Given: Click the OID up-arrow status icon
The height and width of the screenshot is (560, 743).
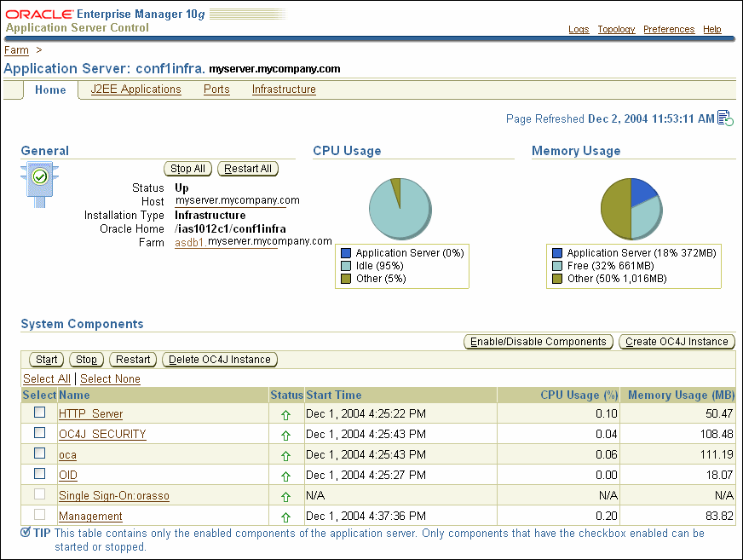Looking at the screenshot, I should (285, 476).
